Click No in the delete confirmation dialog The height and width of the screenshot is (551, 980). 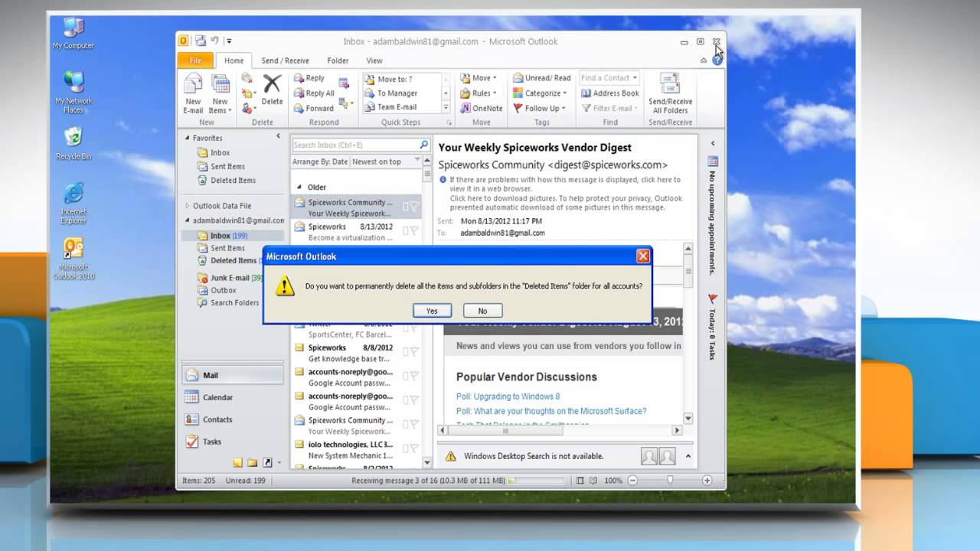[482, 311]
